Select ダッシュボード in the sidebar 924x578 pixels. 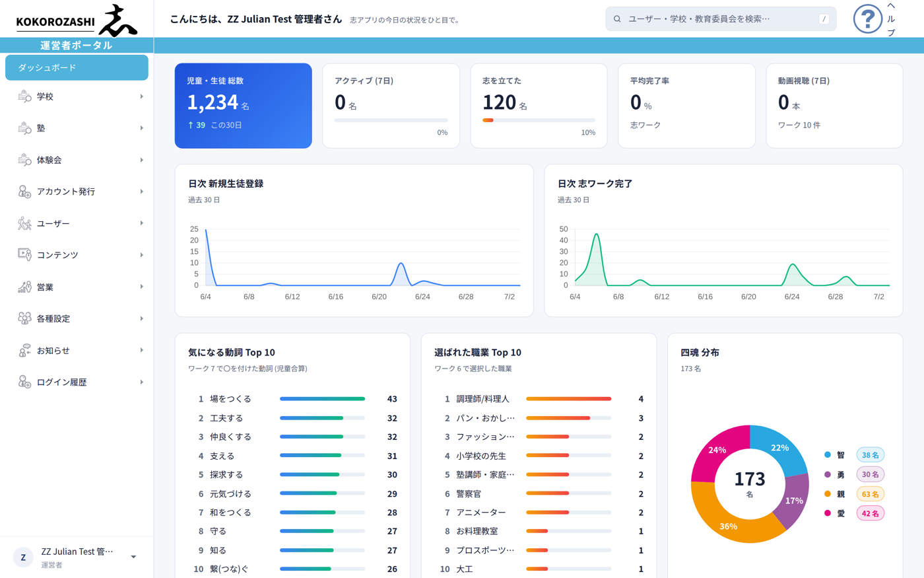pos(77,67)
